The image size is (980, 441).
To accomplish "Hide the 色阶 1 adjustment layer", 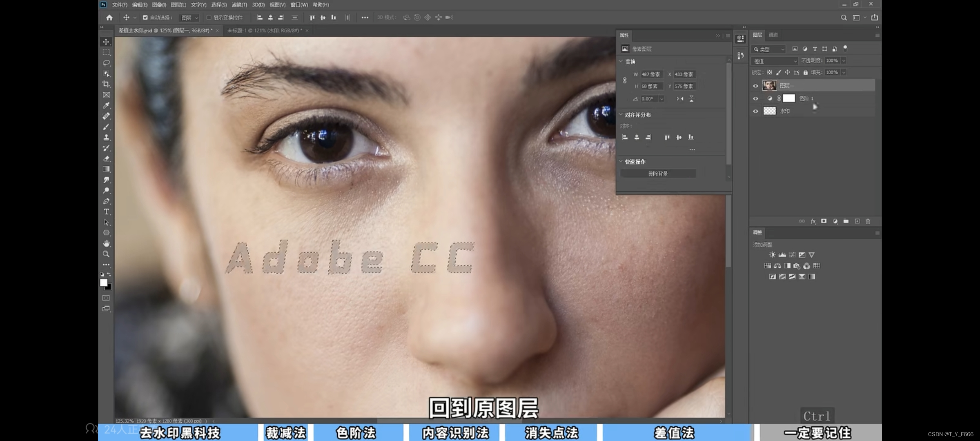I will 755,98.
